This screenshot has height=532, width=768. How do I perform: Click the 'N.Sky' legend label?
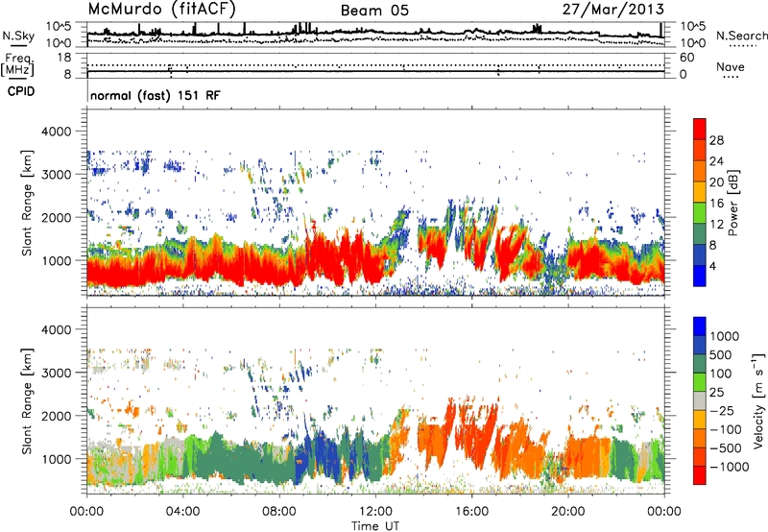pyautogui.click(x=18, y=36)
